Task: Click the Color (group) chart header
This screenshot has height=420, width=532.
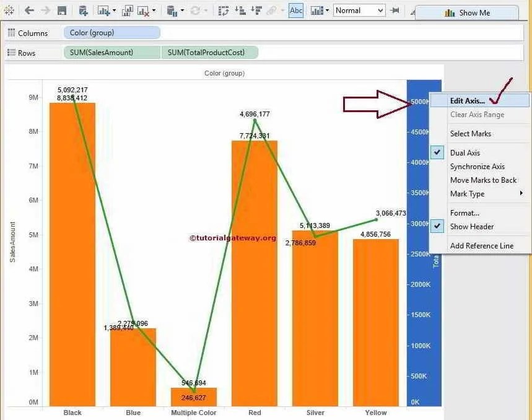Action: coord(224,73)
